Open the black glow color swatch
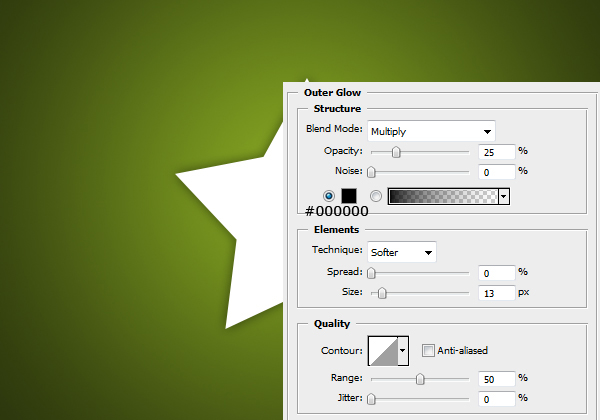 349,196
